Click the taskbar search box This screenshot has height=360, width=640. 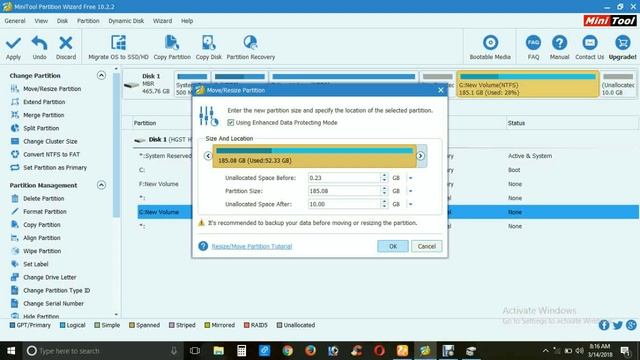[x=102, y=351]
